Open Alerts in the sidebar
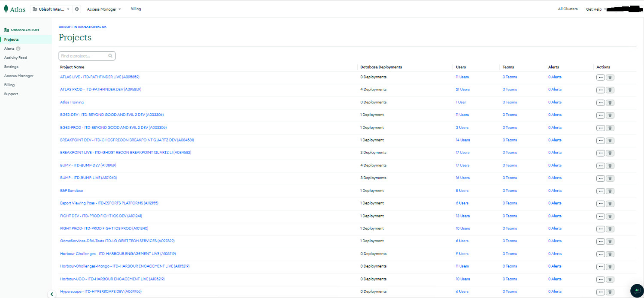This screenshot has width=644, height=298. [x=9, y=48]
